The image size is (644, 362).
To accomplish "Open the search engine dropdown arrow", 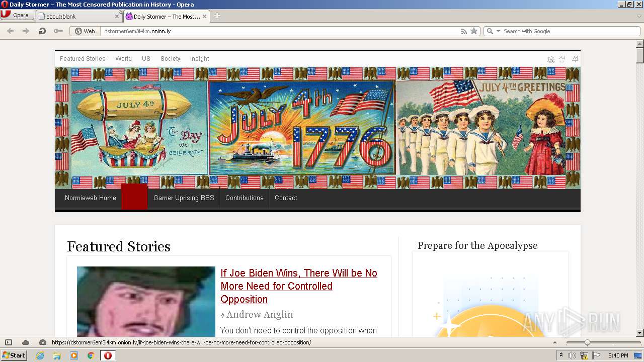I will (498, 31).
